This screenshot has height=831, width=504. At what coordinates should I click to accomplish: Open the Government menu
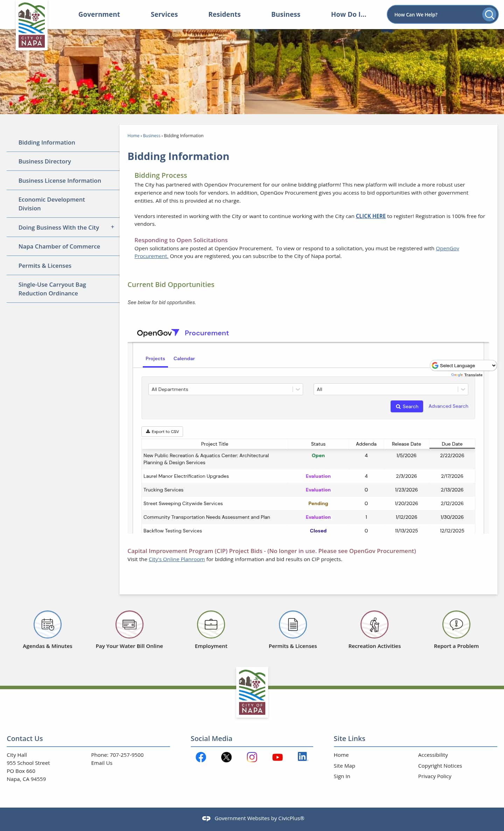99,14
